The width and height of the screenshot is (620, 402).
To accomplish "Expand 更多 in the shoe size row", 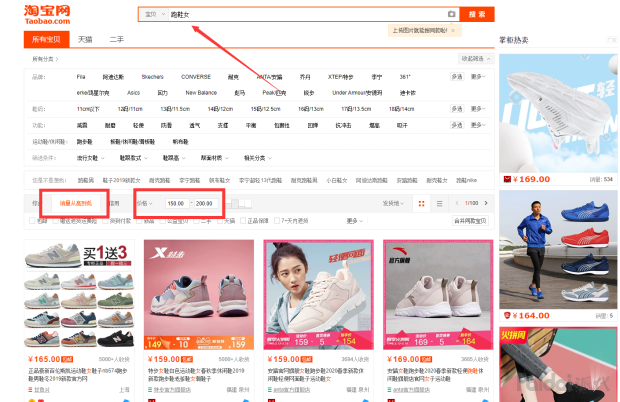I will point(478,109).
